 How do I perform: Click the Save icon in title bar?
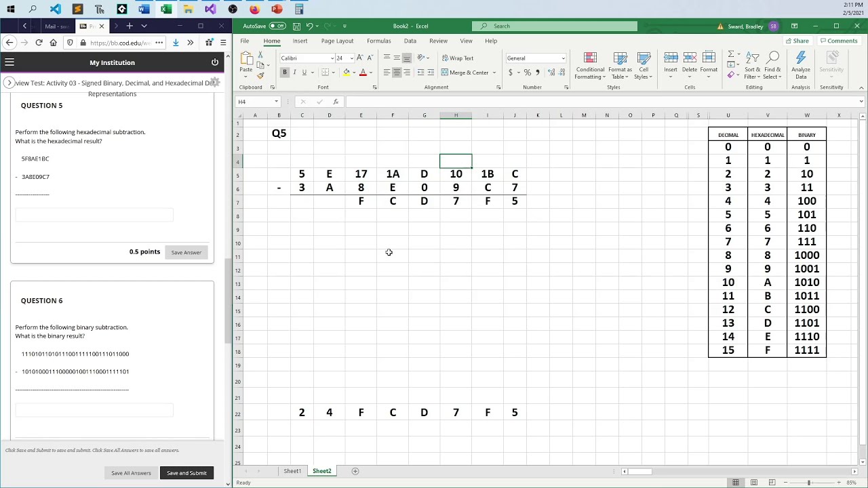[296, 26]
